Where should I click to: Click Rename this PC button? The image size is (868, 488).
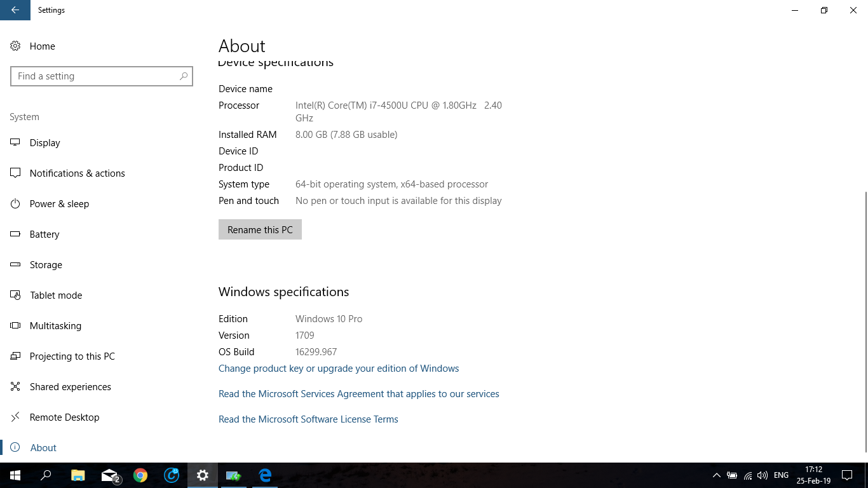(x=260, y=229)
